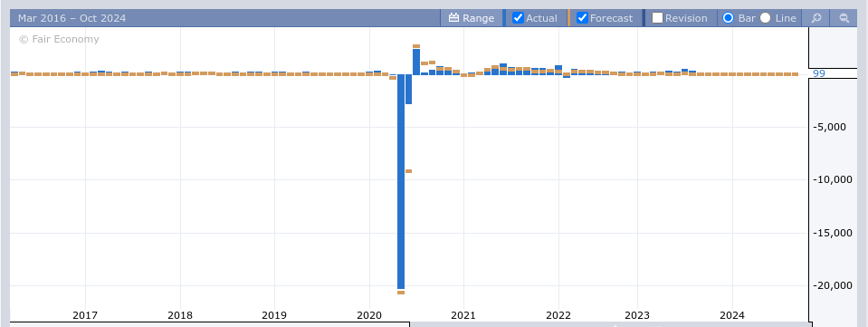Click the -10,000 axis value
Screen dimensions: 868x327
coord(833,179)
